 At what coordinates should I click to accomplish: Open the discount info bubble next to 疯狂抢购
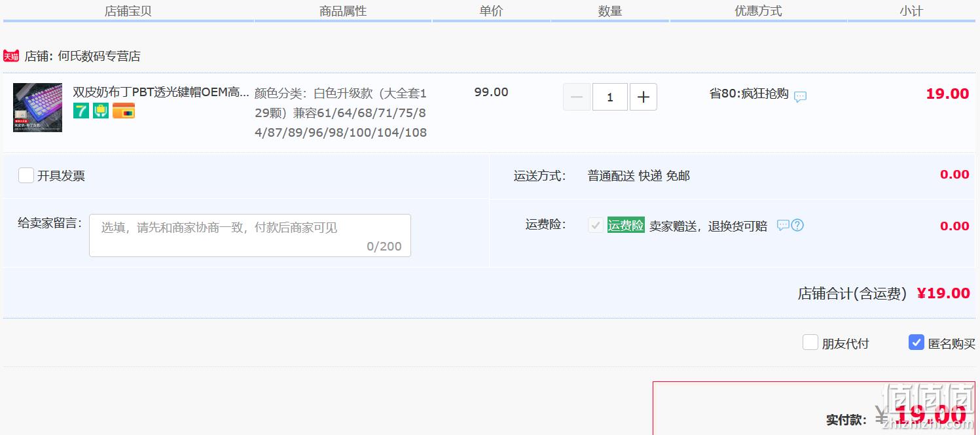(x=800, y=97)
